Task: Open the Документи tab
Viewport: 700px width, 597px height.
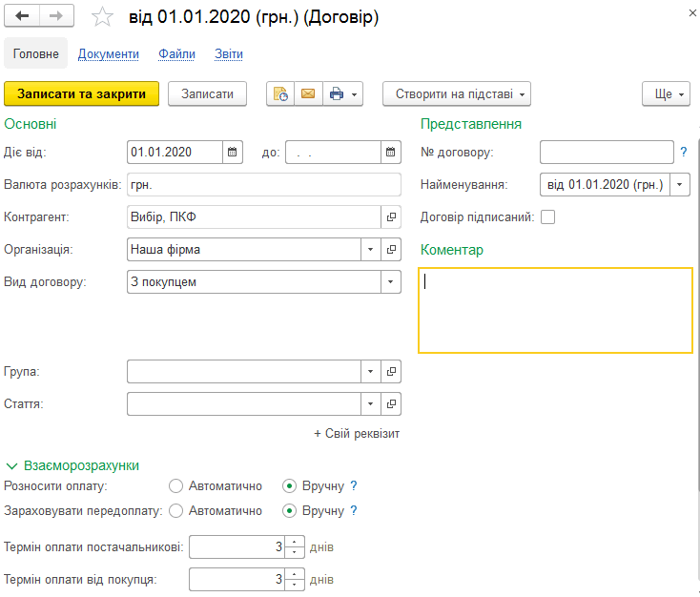Action: (109, 54)
